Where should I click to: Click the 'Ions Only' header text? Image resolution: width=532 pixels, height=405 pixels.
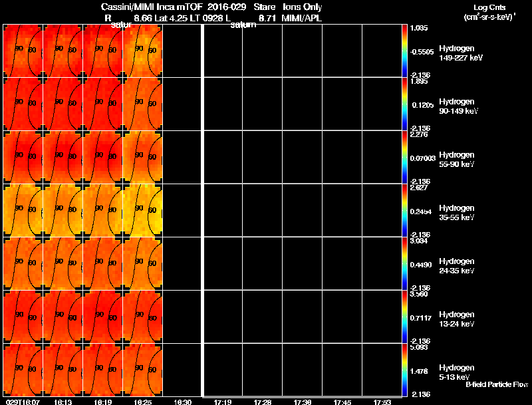pyautogui.click(x=303, y=7)
